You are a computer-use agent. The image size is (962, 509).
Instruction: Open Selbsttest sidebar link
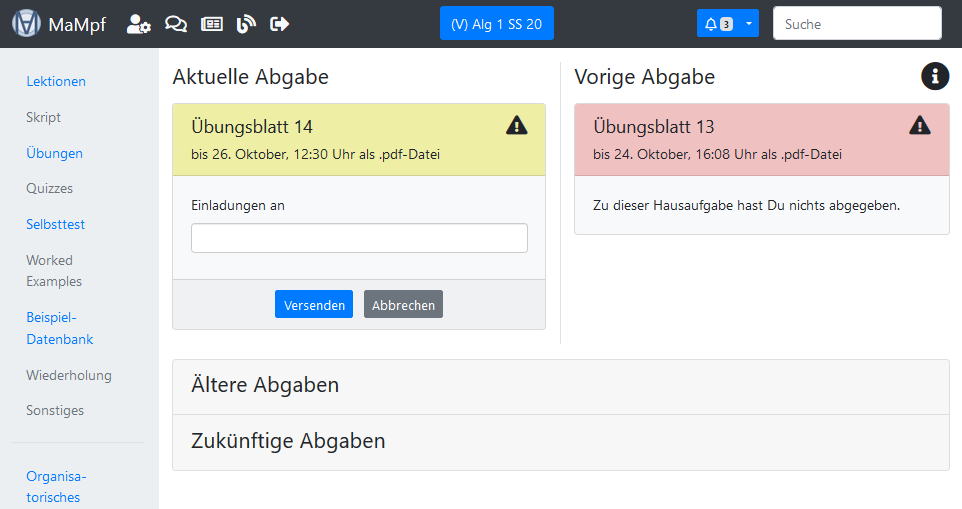click(x=55, y=224)
